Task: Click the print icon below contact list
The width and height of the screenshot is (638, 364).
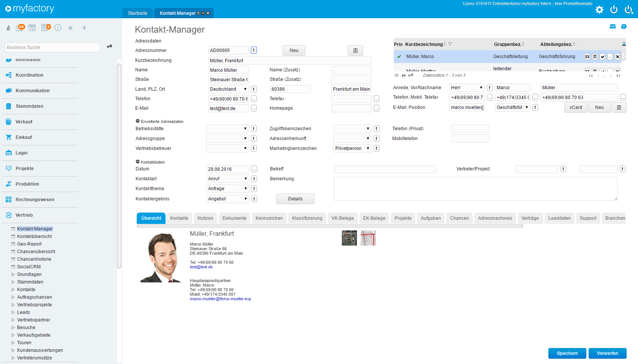Action: (403, 76)
